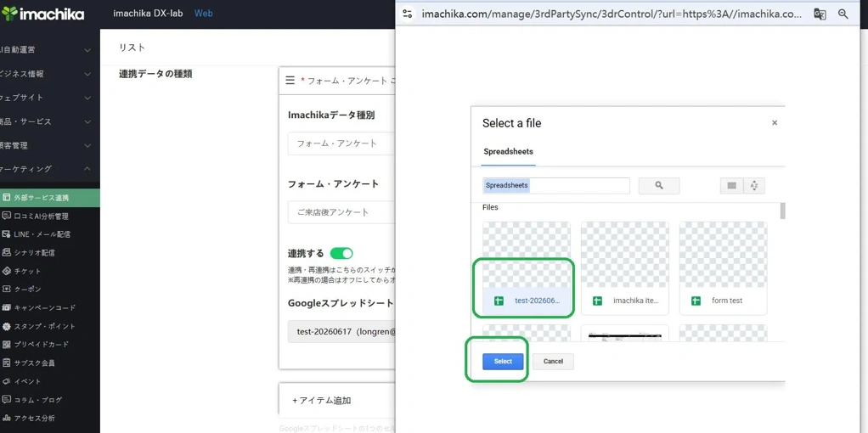Screen dimensions: 868x433
Task: Click the イベント megaphone icon
Action: [x=7, y=381]
